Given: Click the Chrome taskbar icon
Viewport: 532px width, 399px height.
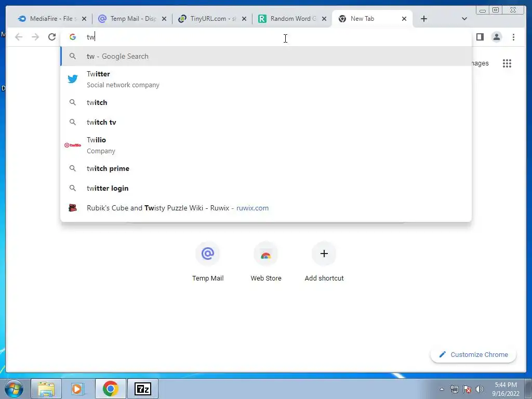Looking at the screenshot, I should coord(110,389).
